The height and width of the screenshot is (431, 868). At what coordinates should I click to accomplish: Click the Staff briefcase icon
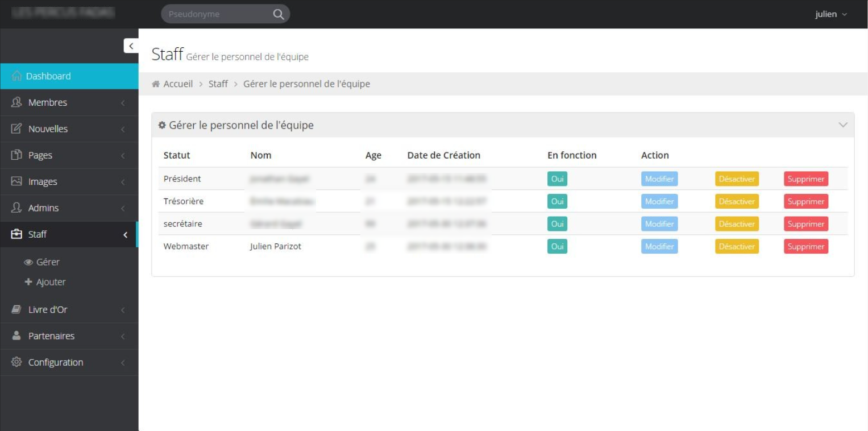click(x=16, y=234)
